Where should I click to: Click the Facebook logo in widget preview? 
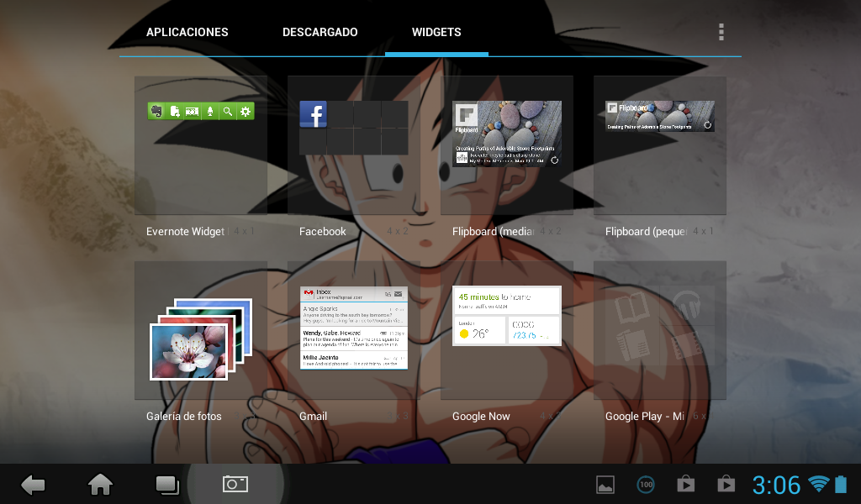pos(313,114)
